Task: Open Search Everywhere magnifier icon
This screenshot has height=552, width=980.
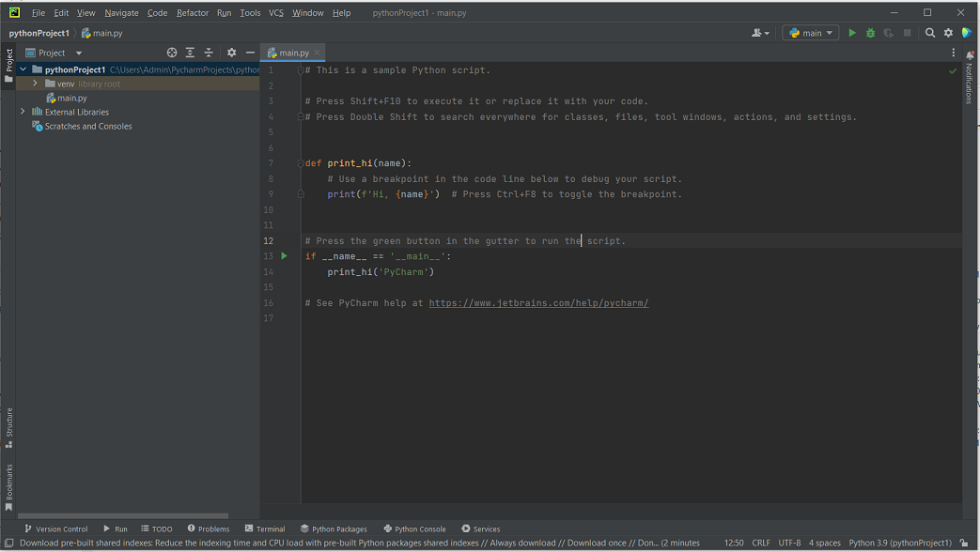Action: click(930, 33)
